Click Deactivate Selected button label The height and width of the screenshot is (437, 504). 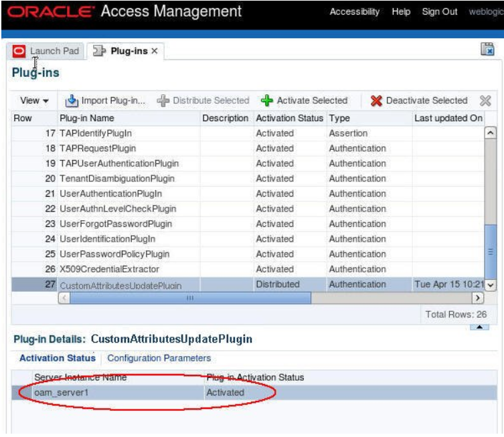tap(426, 100)
